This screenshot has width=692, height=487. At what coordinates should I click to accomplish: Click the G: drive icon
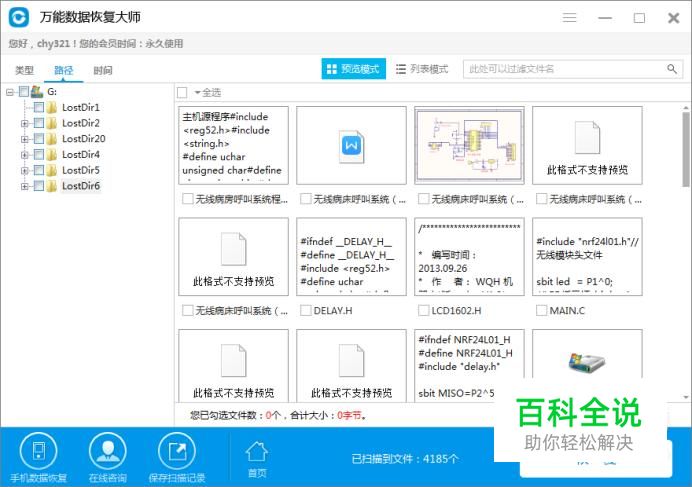[37, 91]
